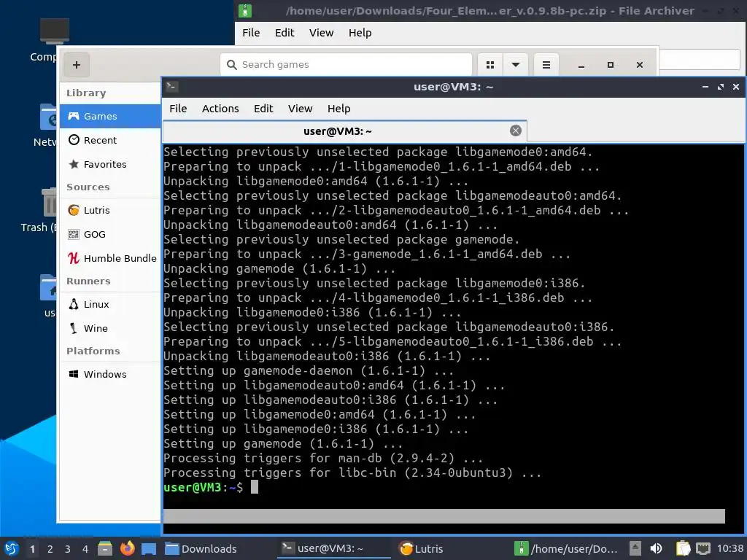Open Recent in the Lutris Library

(x=110, y=140)
